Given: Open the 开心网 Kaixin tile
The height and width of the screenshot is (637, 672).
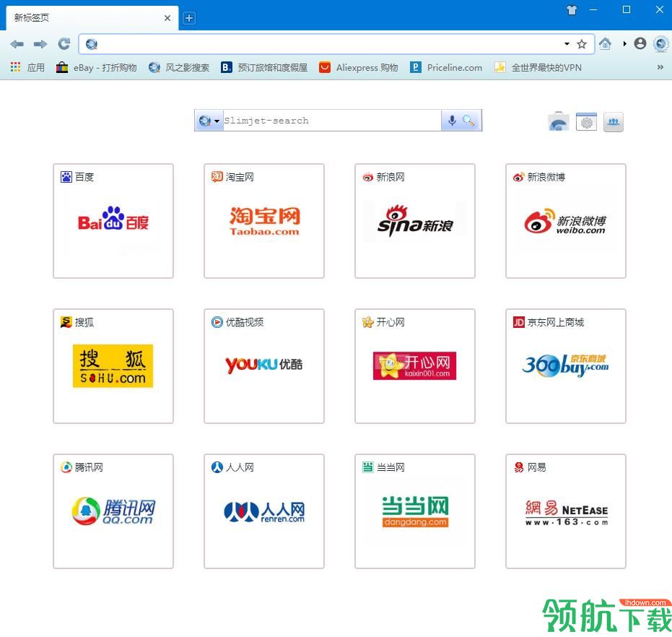Looking at the screenshot, I should (415, 366).
